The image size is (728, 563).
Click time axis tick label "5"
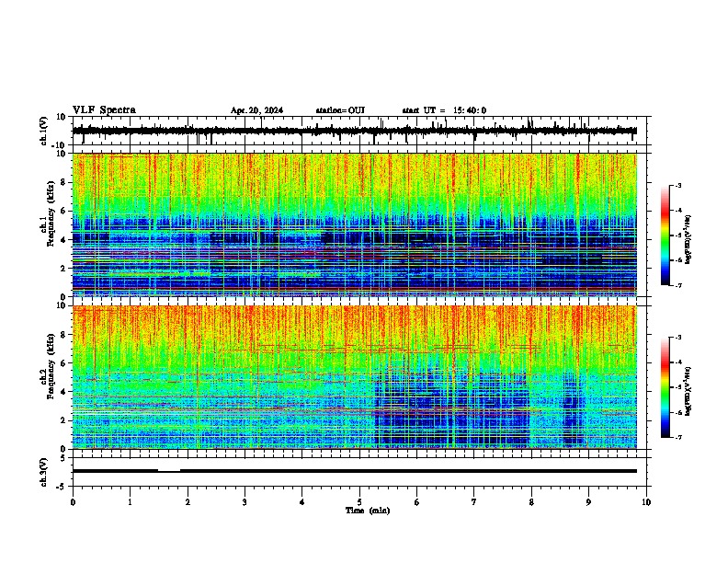[x=359, y=502]
